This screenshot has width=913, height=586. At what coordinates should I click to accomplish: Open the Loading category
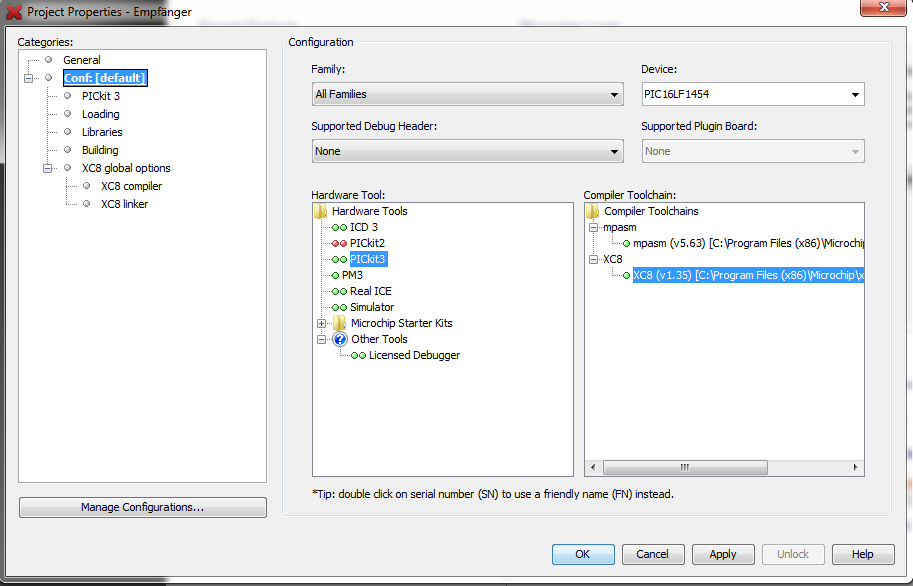(x=100, y=114)
